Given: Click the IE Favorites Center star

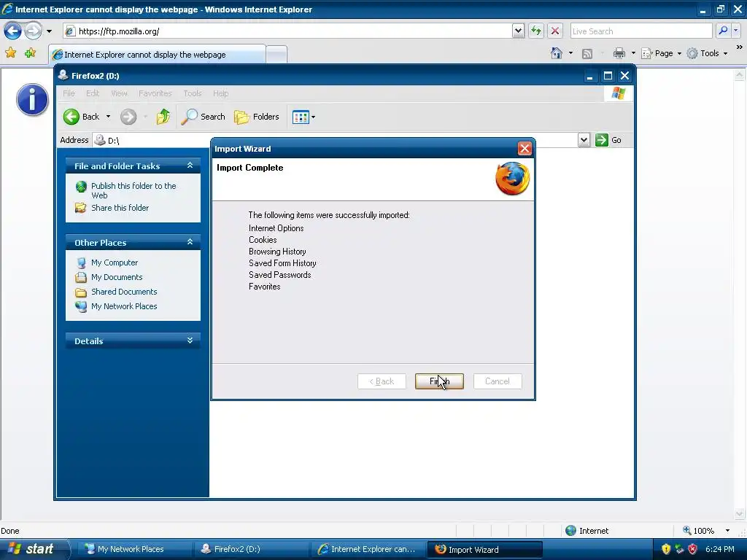Looking at the screenshot, I should pos(10,52).
